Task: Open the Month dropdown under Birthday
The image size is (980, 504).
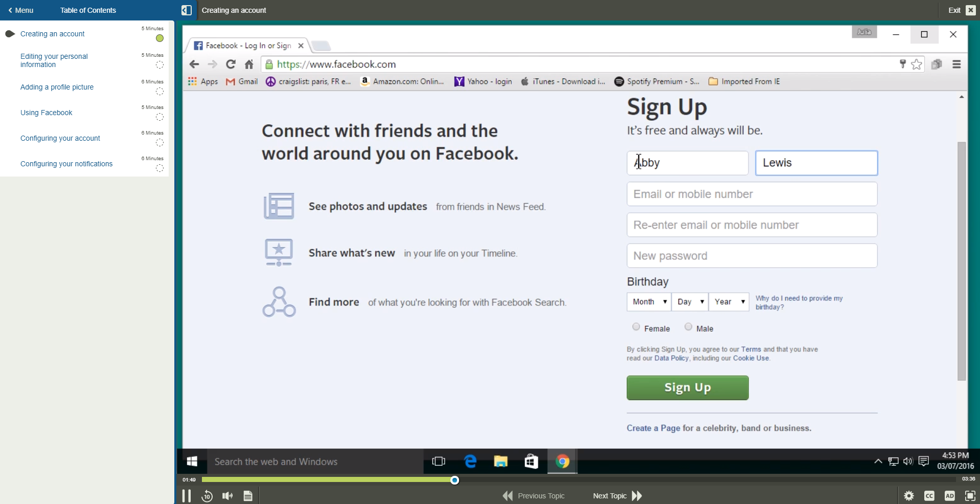Action: [648, 302]
